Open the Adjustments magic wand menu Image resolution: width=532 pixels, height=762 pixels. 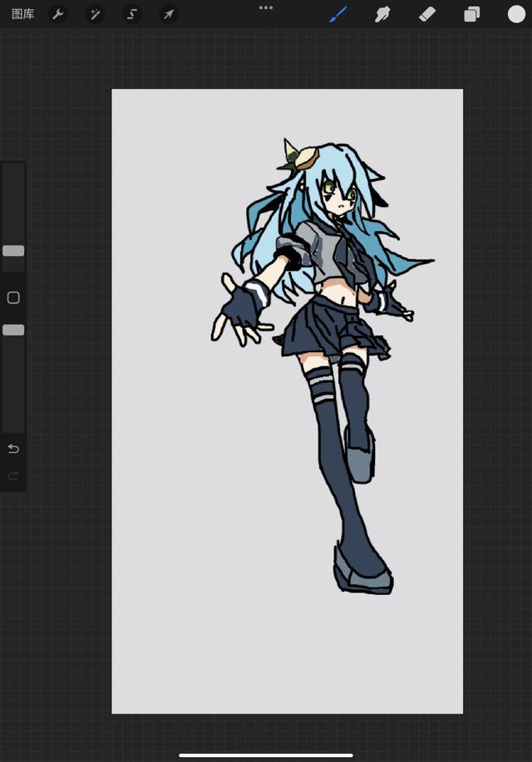95,14
